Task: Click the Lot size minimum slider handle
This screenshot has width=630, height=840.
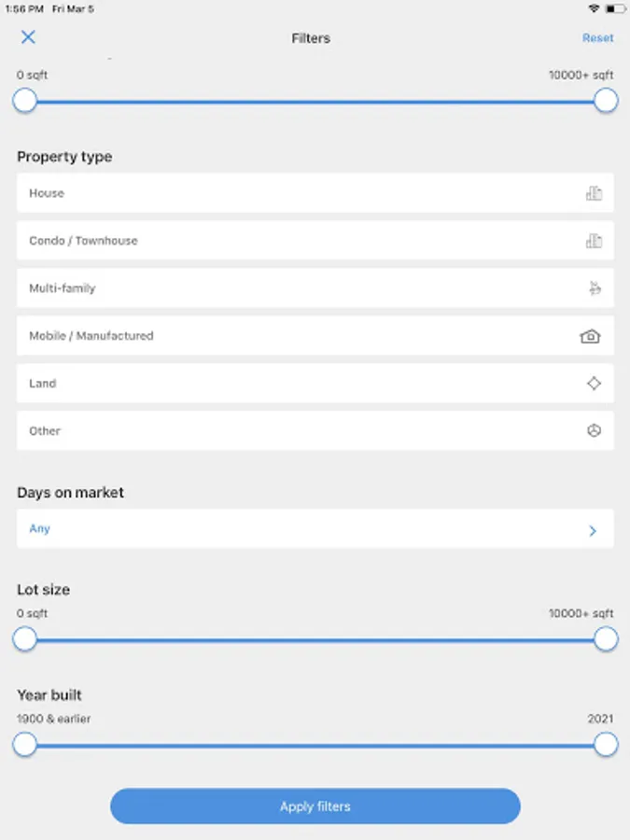Action: tap(25, 639)
